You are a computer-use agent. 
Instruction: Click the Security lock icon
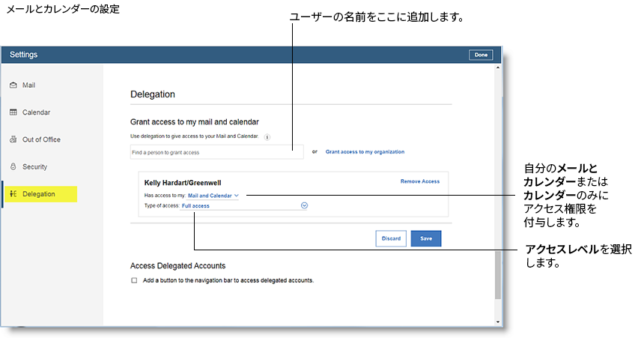pyautogui.click(x=13, y=166)
